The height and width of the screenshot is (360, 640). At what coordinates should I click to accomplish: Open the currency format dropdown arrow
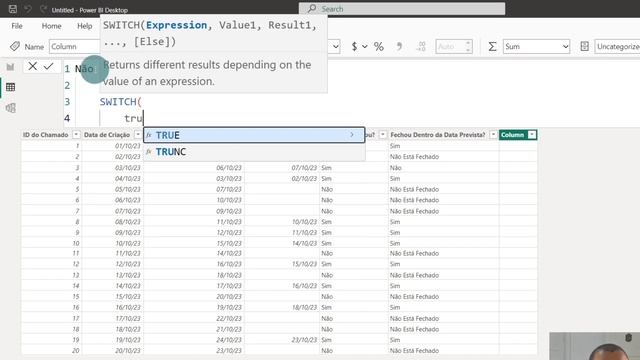pyautogui.click(x=364, y=47)
